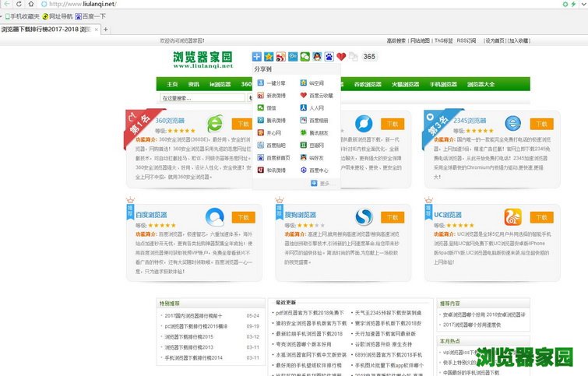
Task: Open the 资讯 navigation item
Action: 193,84
